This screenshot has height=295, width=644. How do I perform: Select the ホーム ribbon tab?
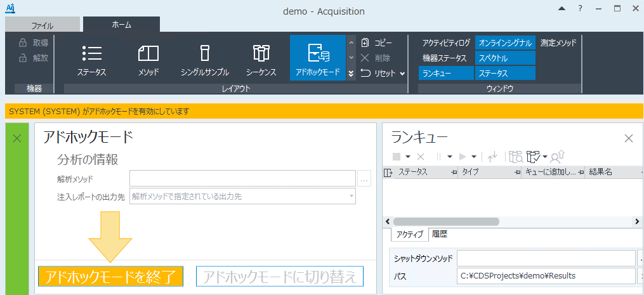(x=122, y=25)
